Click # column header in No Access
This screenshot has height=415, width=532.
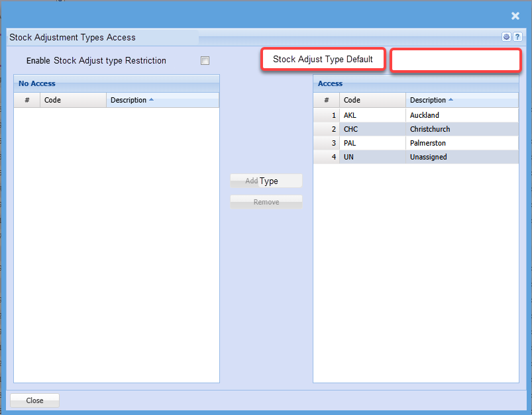(x=27, y=100)
